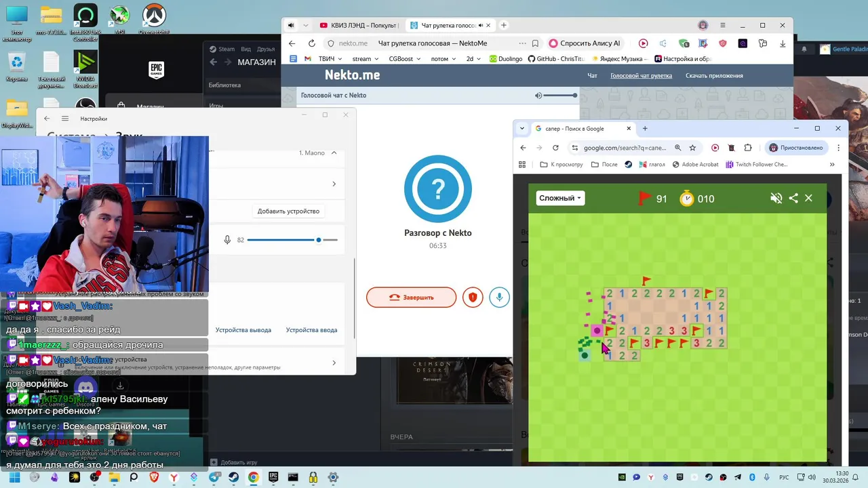Show more Chrome bookmarks with double chevron
The width and height of the screenshot is (868, 488).
point(832,164)
